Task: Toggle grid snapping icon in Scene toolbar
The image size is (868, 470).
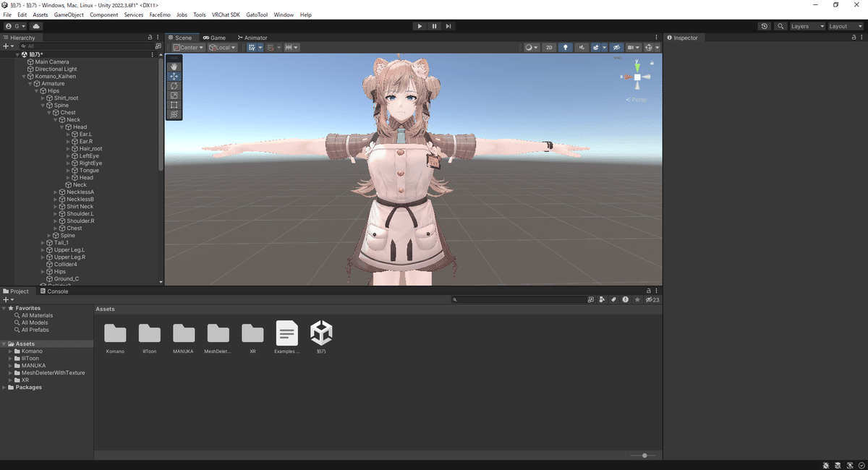Action: coord(271,48)
